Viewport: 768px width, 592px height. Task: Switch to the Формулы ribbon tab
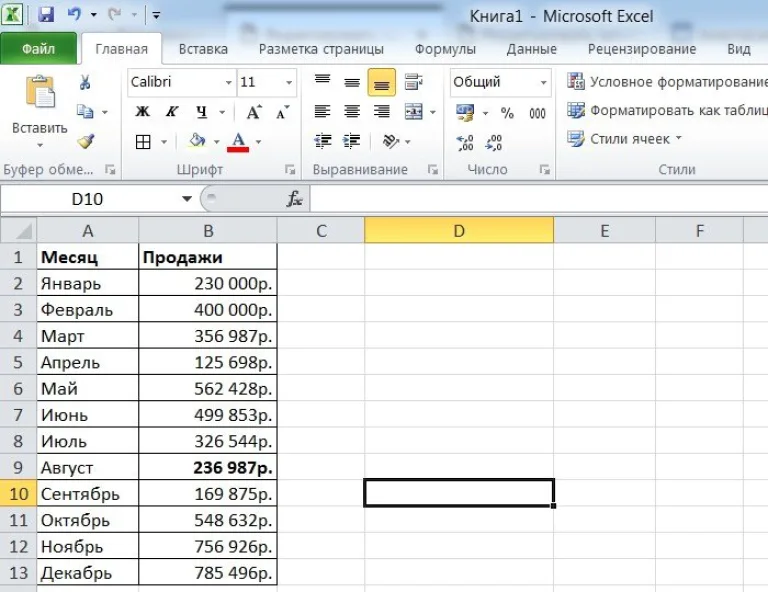[445, 49]
